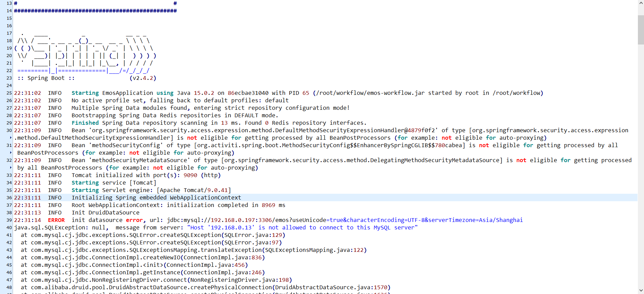644x294 pixels.
Task: Click '[Apache Tomcat/9.0.41]' text
Action: tap(194, 190)
